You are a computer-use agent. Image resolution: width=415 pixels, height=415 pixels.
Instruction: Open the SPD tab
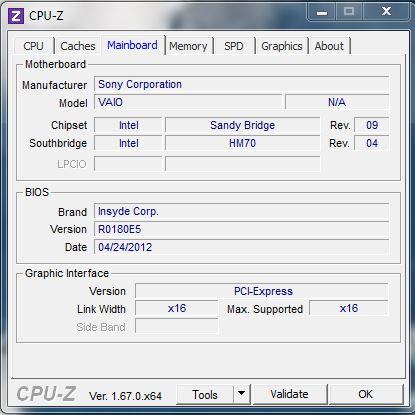tap(234, 46)
